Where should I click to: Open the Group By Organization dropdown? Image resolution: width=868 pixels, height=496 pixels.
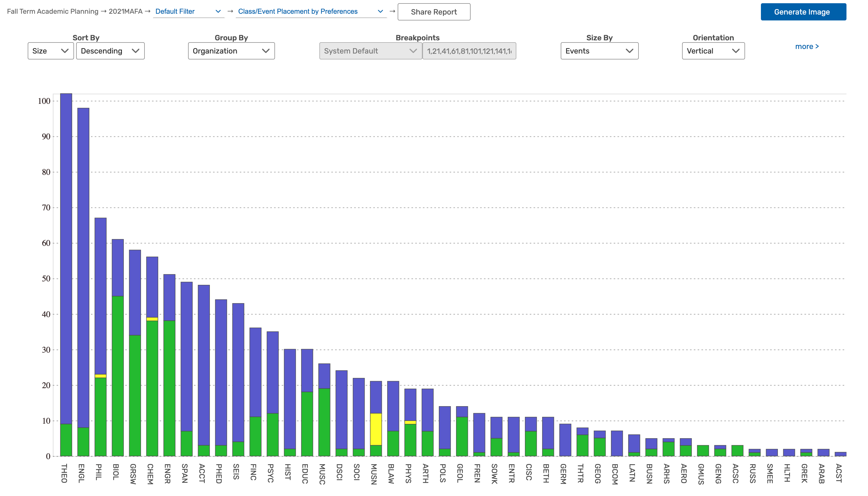[231, 51]
